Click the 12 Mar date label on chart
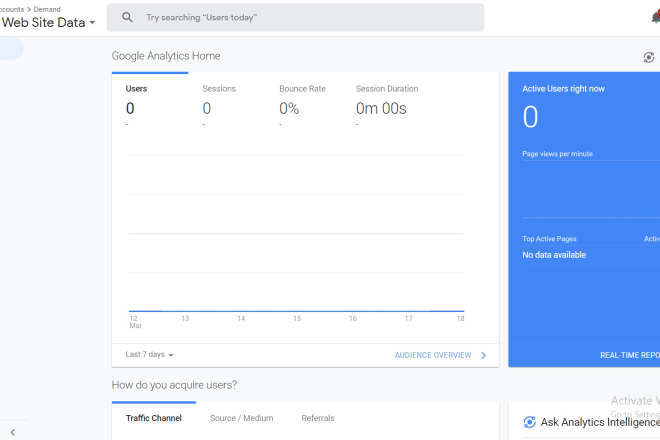The height and width of the screenshot is (440, 660). 136,322
